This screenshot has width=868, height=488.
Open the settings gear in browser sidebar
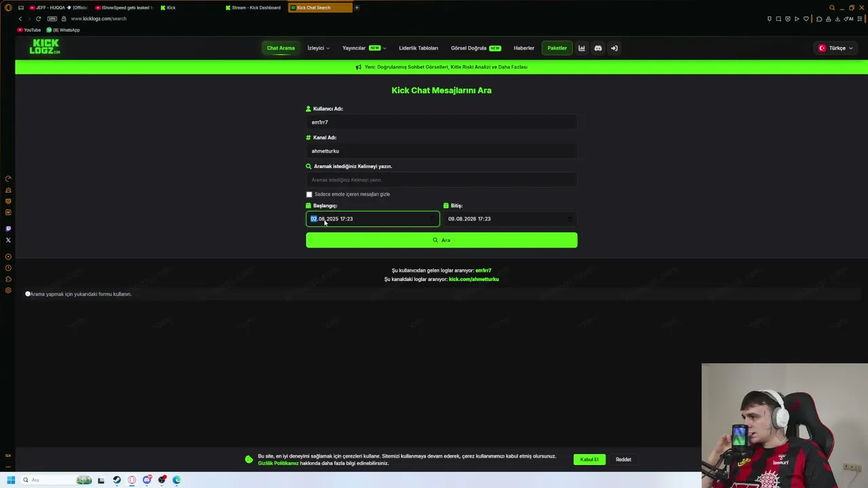click(x=8, y=291)
